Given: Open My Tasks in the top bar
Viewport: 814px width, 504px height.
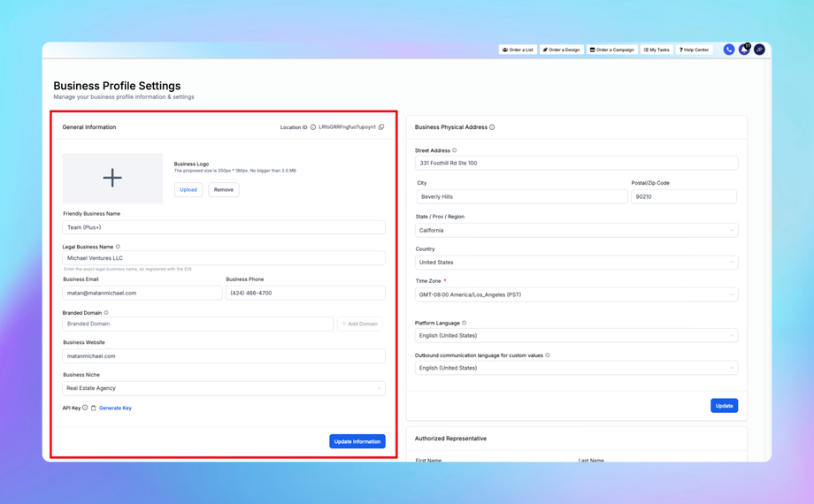Looking at the screenshot, I should 657,50.
